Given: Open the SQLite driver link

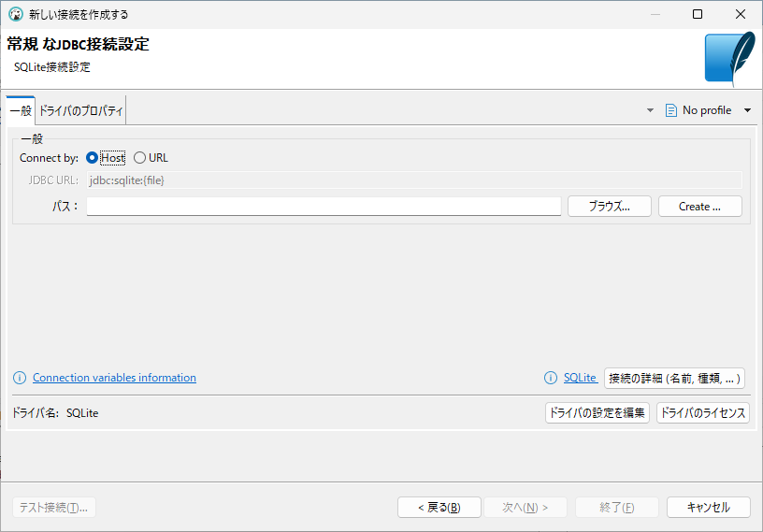Looking at the screenshot, I should [580, 378].
